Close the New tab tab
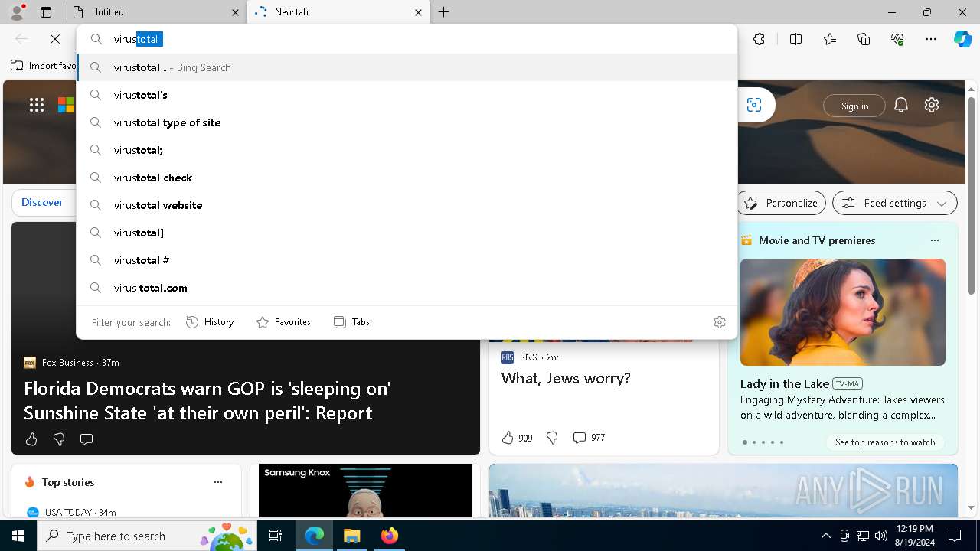980x551 pixels. 419,12
